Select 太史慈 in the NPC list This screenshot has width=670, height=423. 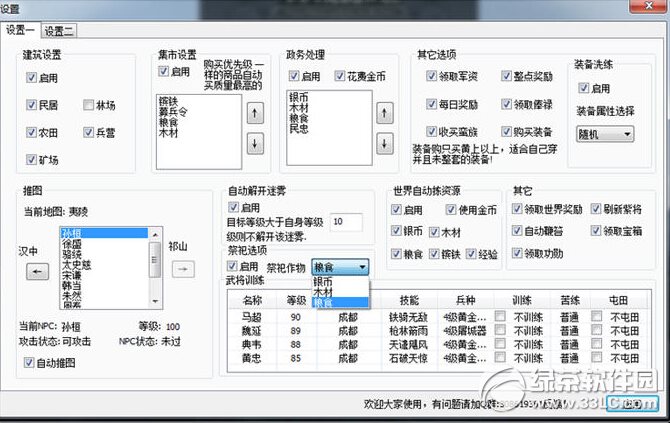pos(104,264)
